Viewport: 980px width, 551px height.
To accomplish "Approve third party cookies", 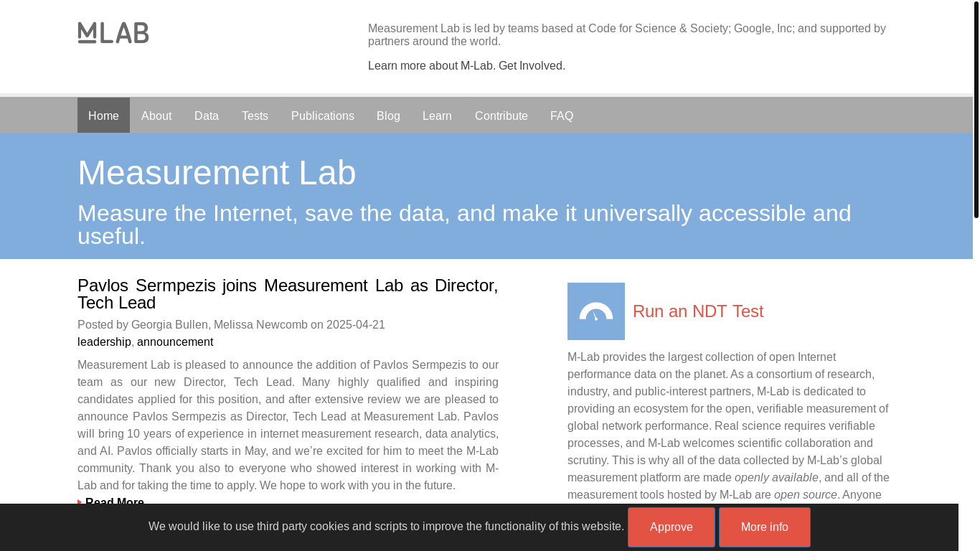I will 672,527.
